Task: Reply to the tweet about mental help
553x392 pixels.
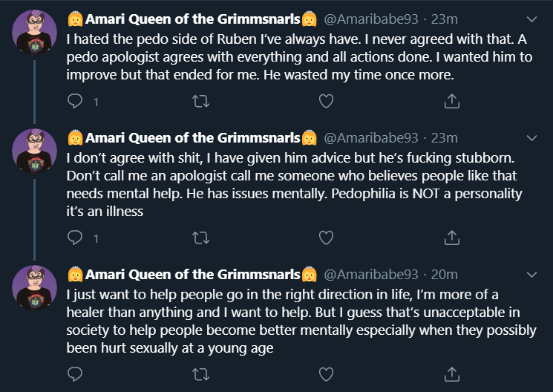Action: [75, 238]
